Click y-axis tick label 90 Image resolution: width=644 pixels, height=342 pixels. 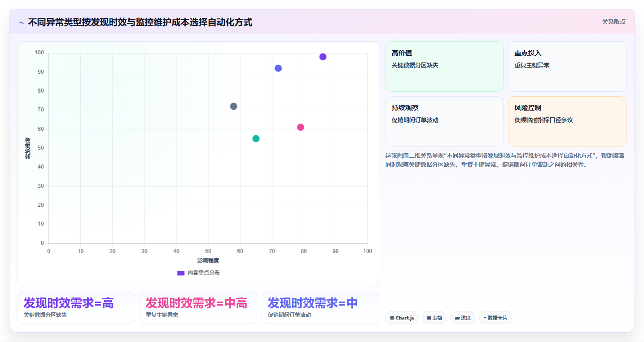40,72
